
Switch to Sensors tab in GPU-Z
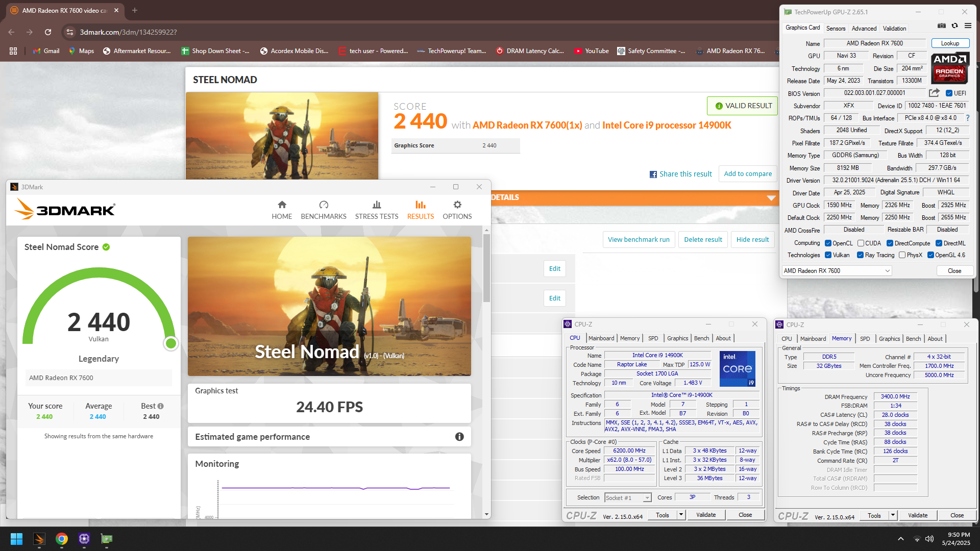836,29
